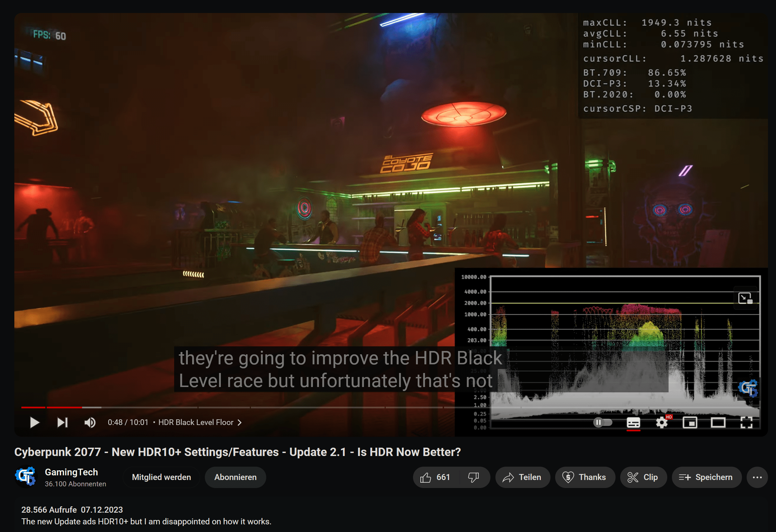Expand the video description text
Viewport: 776px width, 532px height.
[146, 521]
